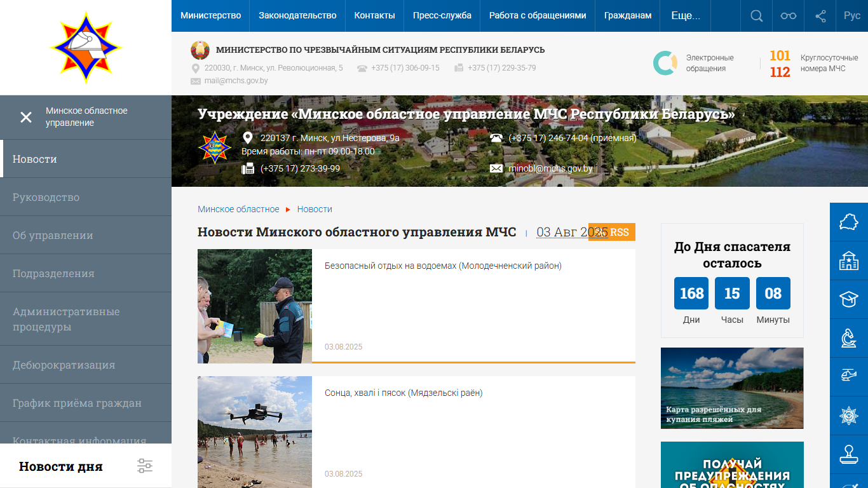Screen dimensions: 868x488
Task: Click the Министерство по чрезвычайным ситуациям title
Action: click(381, 50)
